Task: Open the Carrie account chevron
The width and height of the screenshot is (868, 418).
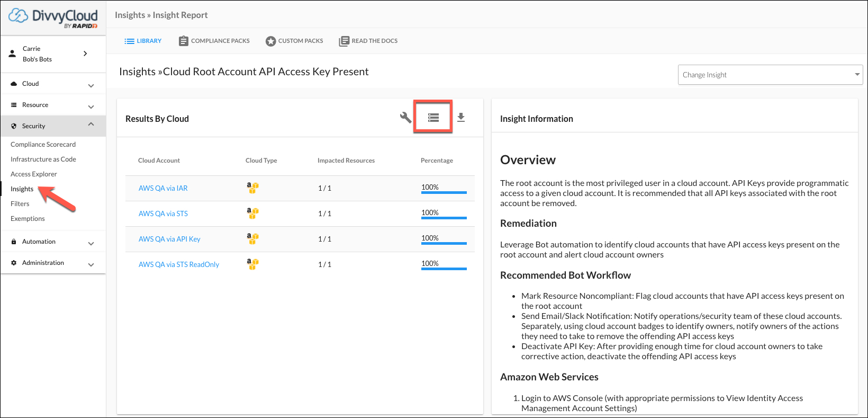Action: tap(85, 54)
